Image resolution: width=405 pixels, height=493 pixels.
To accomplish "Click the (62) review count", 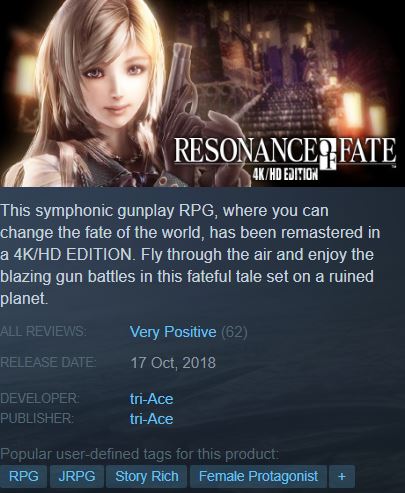I will point(234,332).
